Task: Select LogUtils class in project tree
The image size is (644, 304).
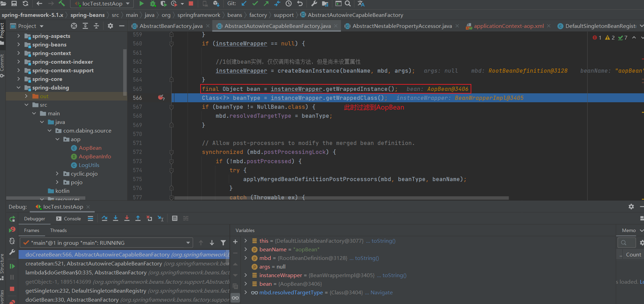Action: (x=89, y=165)
